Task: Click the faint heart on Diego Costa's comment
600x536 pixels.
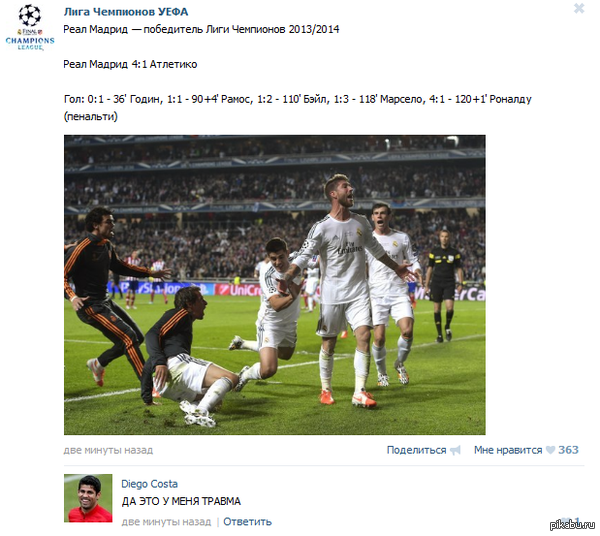Action: tap(566, 521)
